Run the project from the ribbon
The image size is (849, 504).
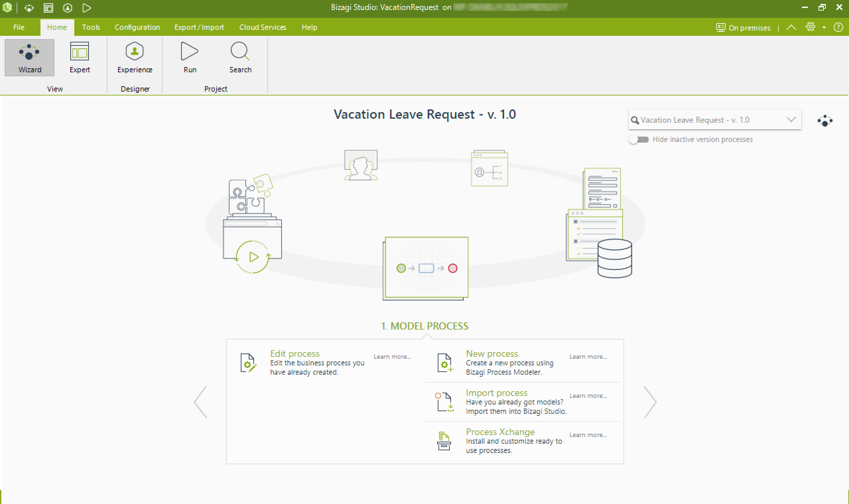click(x=190, y=57)
